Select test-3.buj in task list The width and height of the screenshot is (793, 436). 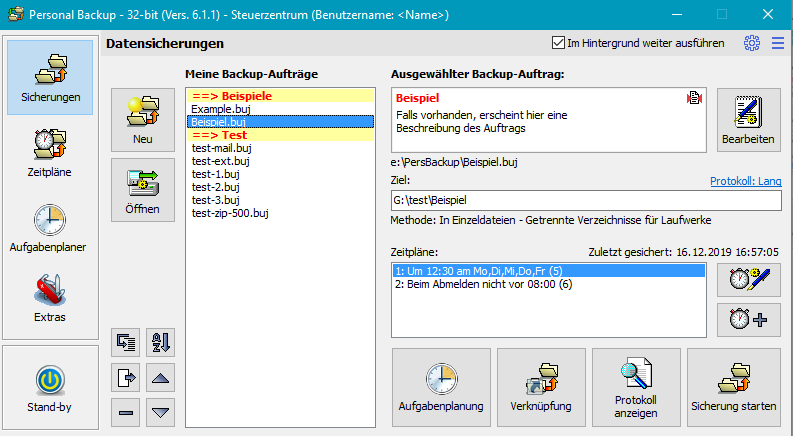click(281, 200)
